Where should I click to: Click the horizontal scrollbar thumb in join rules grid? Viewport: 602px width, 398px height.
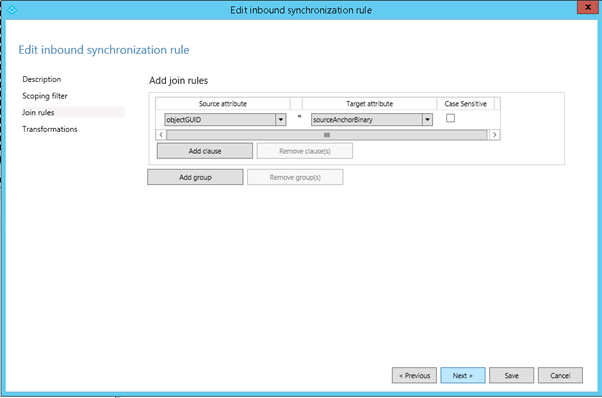(x=327, y=135)
